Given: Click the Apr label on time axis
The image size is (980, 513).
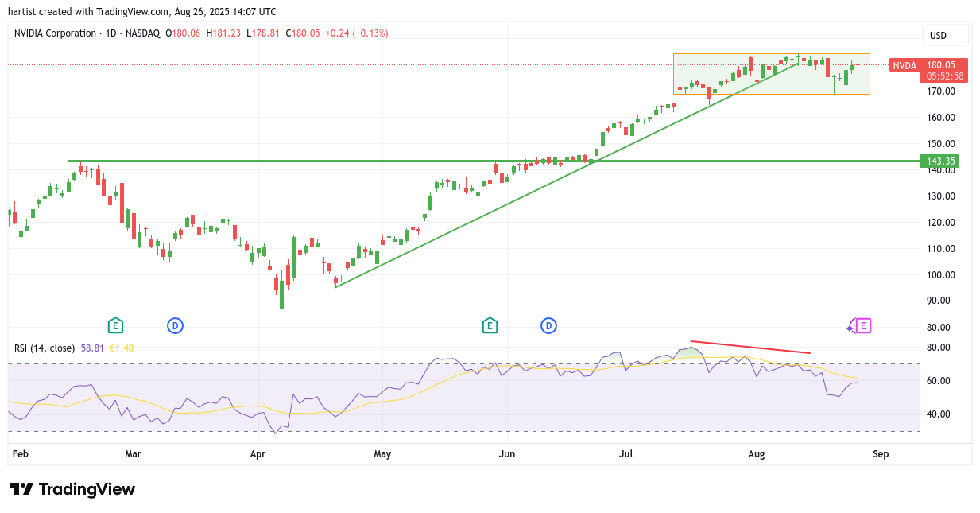Looking at the screenshot, I should pyautogui.click(x=258, y=455).
